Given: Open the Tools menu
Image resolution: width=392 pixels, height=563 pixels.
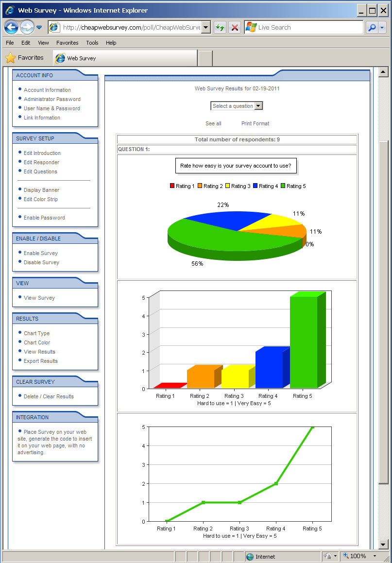Looking at the screenshot, I should (x=92, y=43).
